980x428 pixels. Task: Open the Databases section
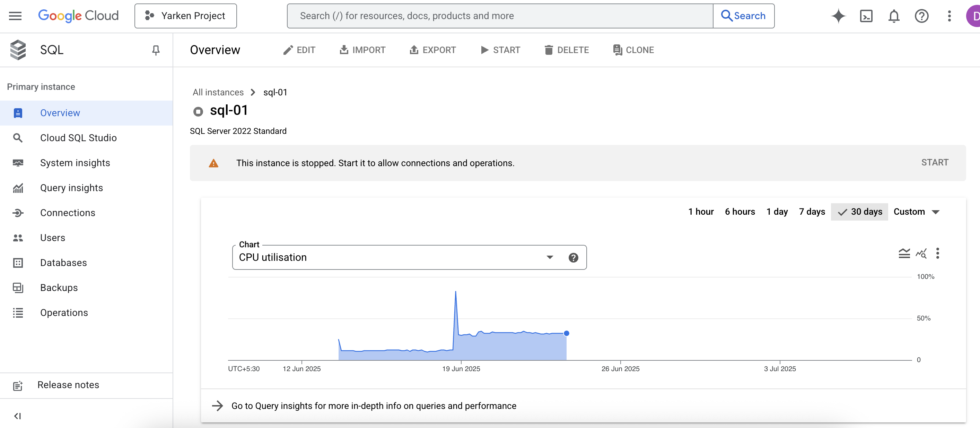click(x=63, y=263)
